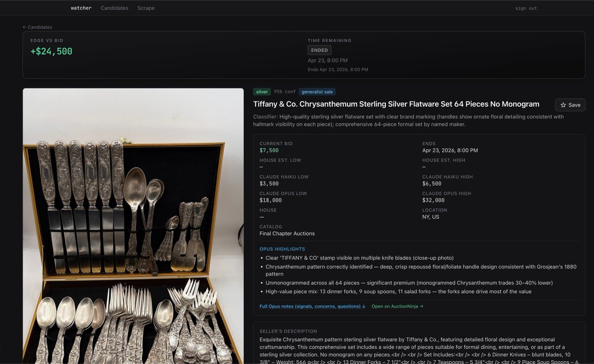Click the flatware set product photo

coord(133,226)
